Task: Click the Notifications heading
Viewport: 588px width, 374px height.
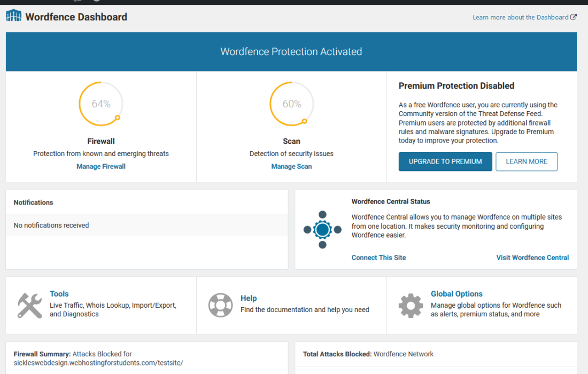Action: (33, 202)
